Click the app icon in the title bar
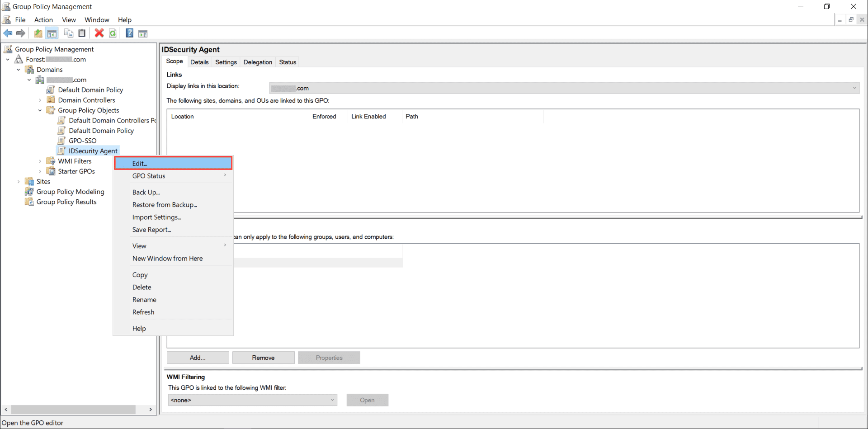 click(x=6, y=6)
